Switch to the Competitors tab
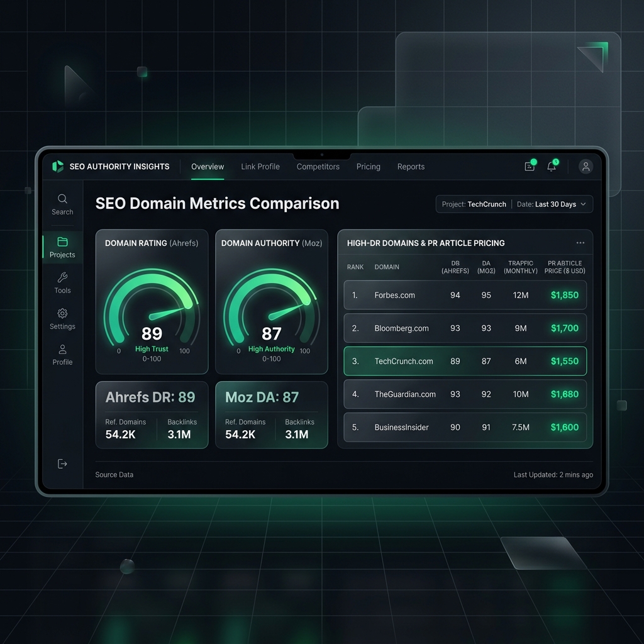The height and width of the screenshot is (644, 644). point(318,167)
